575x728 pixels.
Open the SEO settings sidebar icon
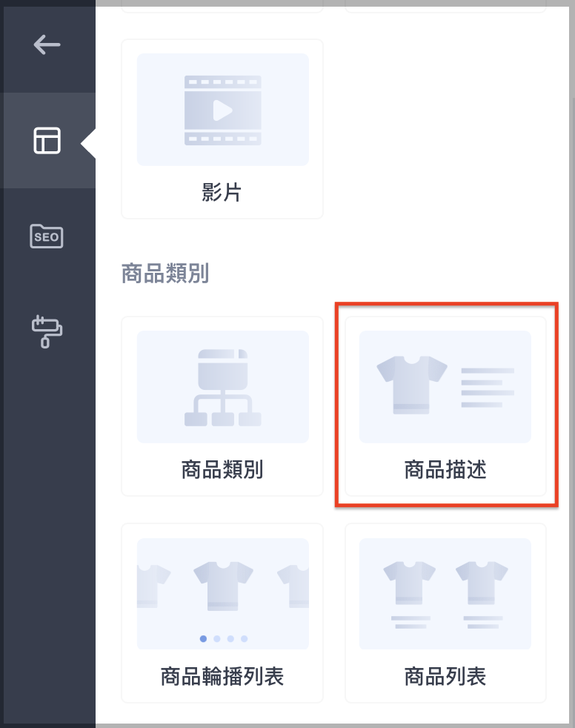(x=47, y=236)
